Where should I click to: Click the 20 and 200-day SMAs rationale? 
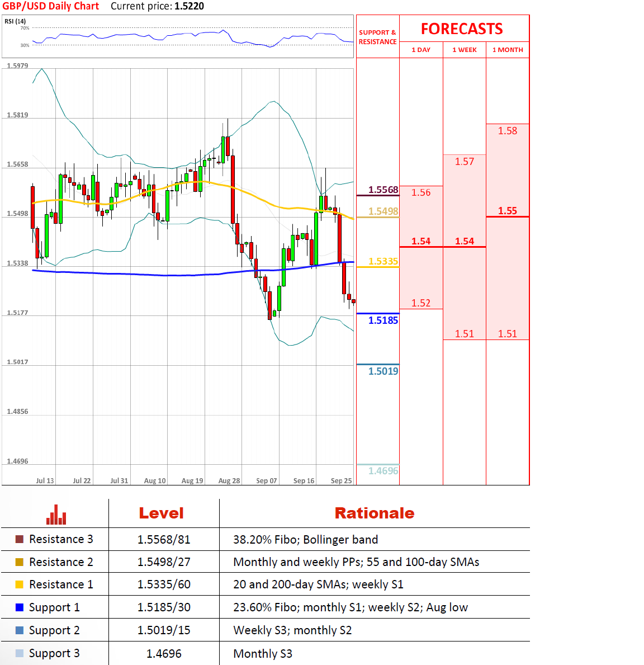318,584
